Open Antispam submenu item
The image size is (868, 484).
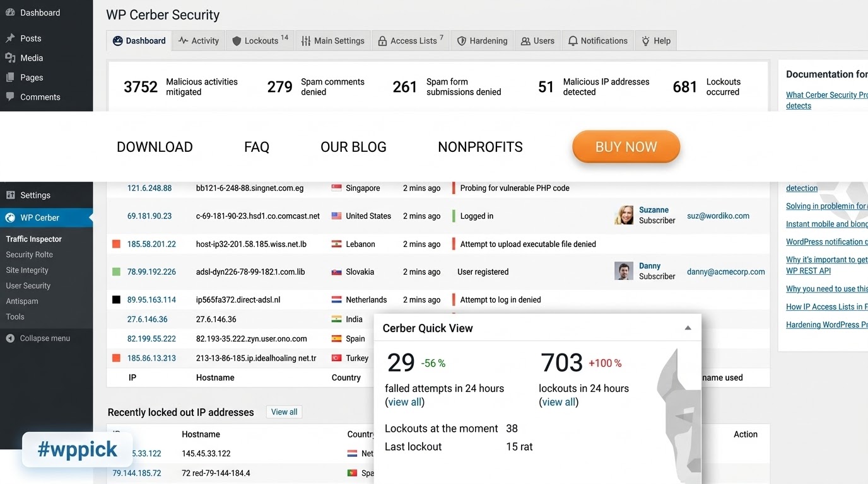click(x=22, y=301)
